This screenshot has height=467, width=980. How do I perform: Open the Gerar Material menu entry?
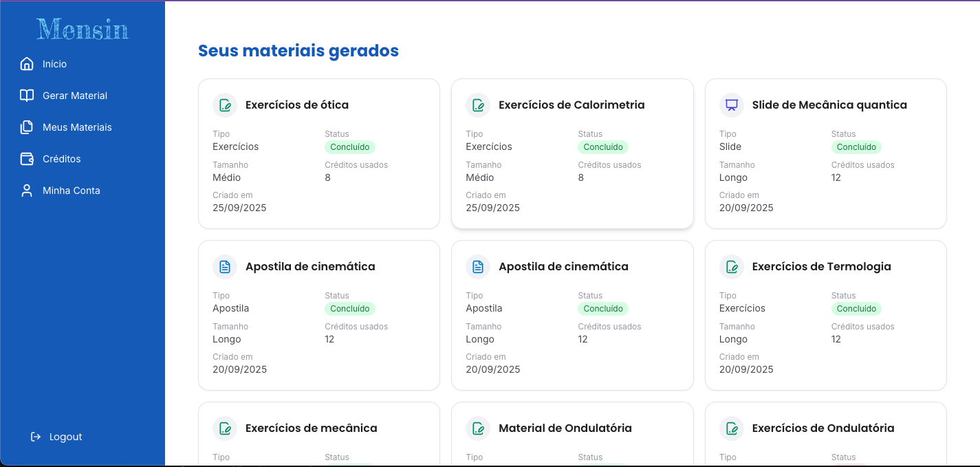pos(75,95)
